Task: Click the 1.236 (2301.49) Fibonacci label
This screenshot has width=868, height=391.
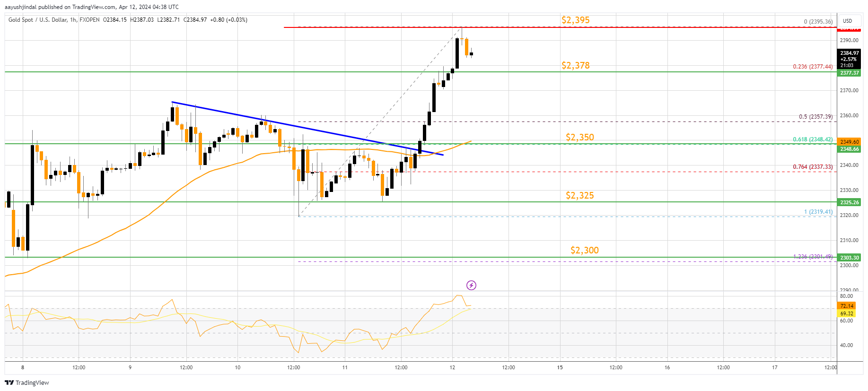Action: click(x=813, y=257)
